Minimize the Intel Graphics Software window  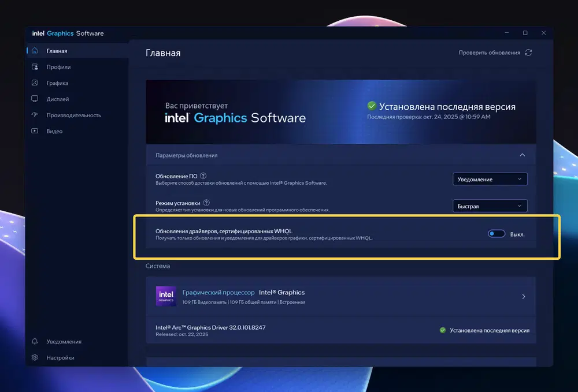[506, 33]
